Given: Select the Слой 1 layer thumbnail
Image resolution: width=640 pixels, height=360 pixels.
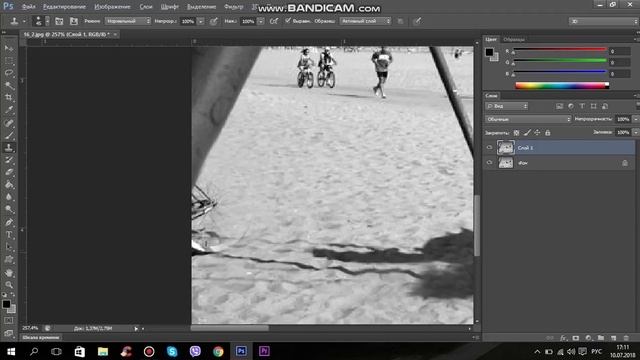Looking at the screenshot, I should [x=506, y=147].
